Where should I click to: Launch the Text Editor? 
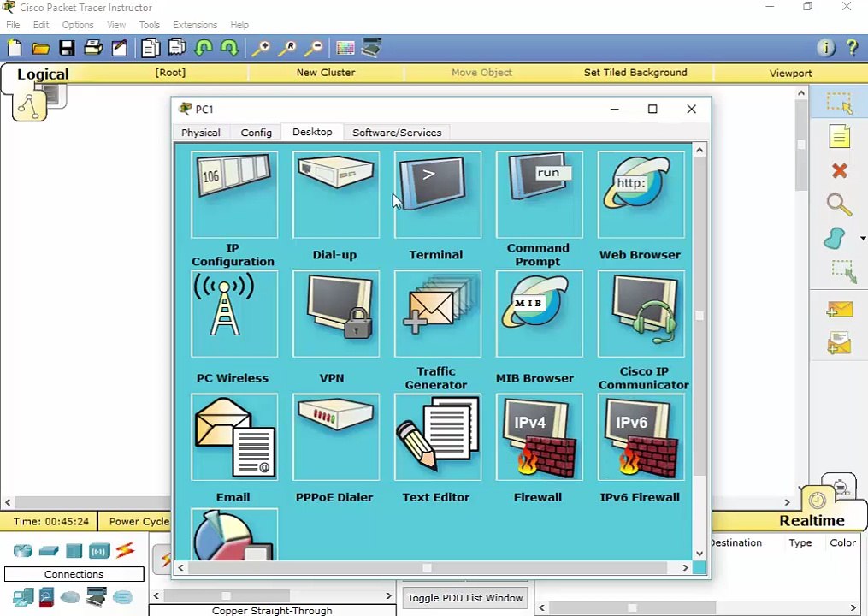(437, 437)
